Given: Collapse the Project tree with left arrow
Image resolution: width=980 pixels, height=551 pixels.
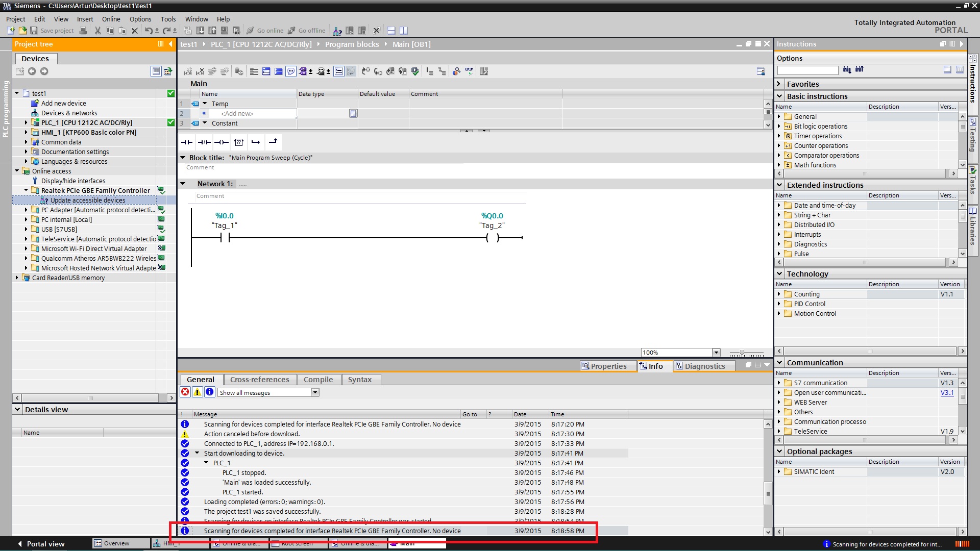Looking at the screenshot, I should coord(170,44).
